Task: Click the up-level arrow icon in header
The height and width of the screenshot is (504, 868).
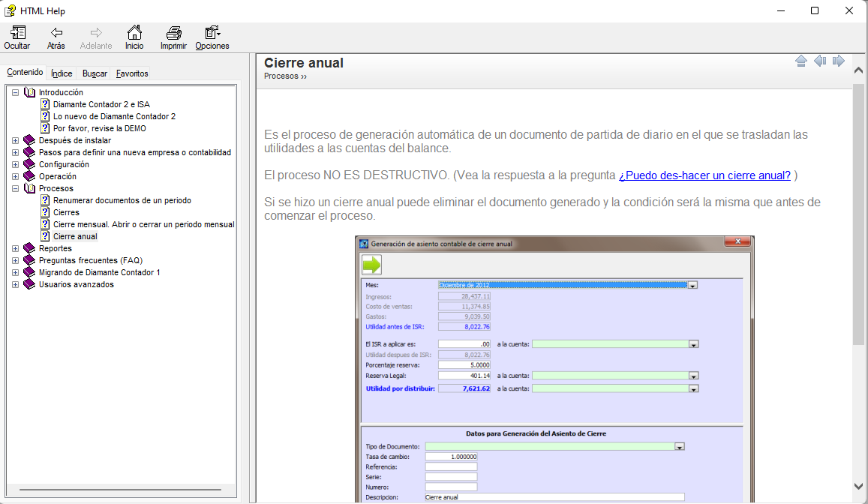Action: 801,61
